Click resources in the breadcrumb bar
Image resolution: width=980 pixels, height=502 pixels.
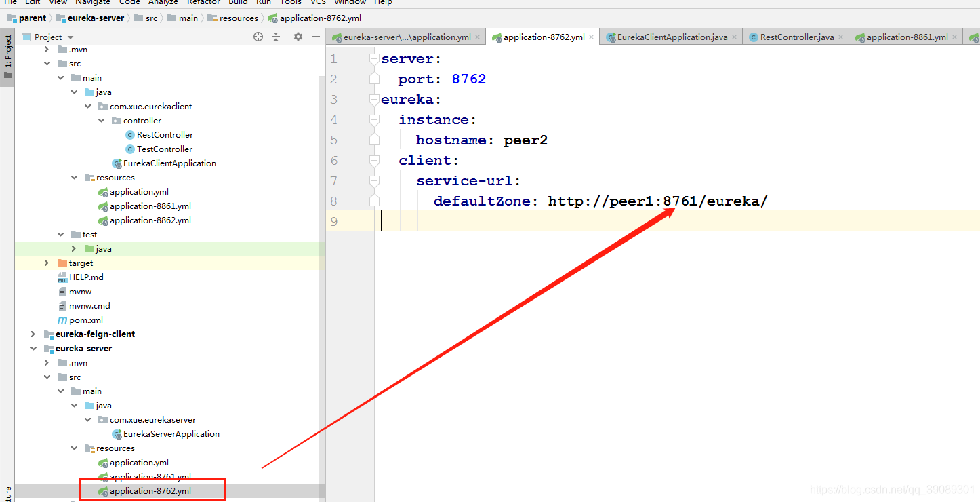coord(232,18)
